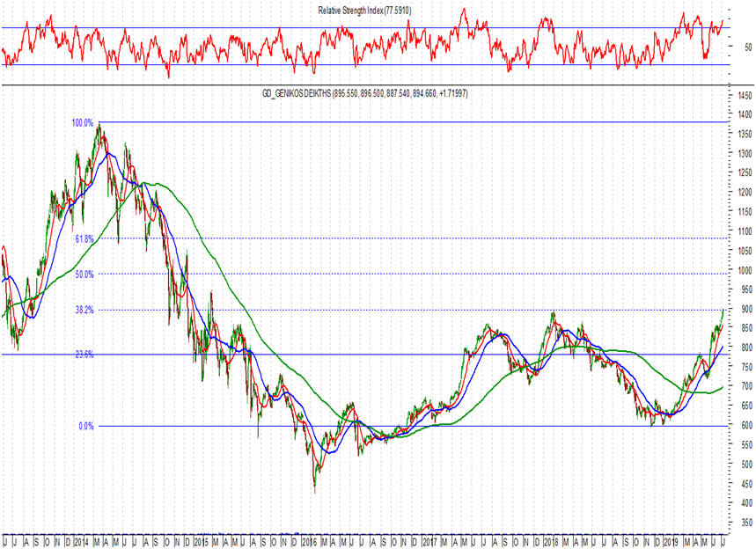Click the 2014 year label on time axis
This screenshot has width=756, height=549.
81,543
